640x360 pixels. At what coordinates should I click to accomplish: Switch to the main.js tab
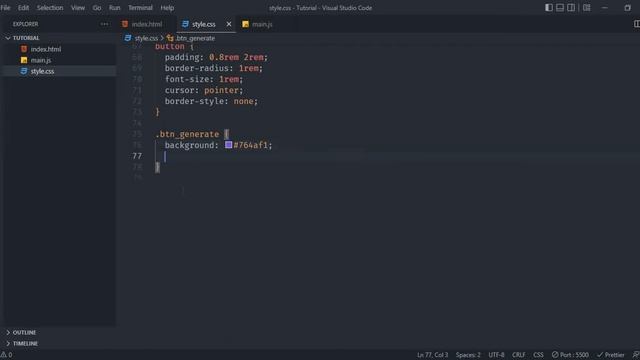[262, 24]
